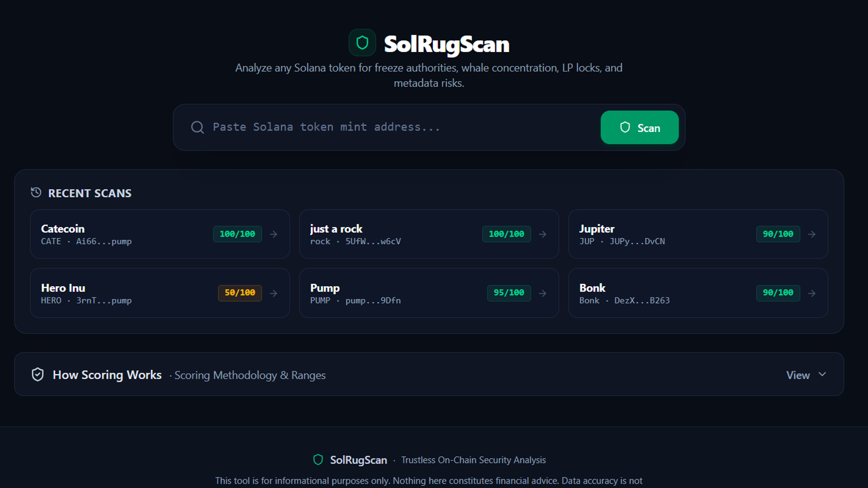Click the RECENT SCANS heading

point(90,193)
